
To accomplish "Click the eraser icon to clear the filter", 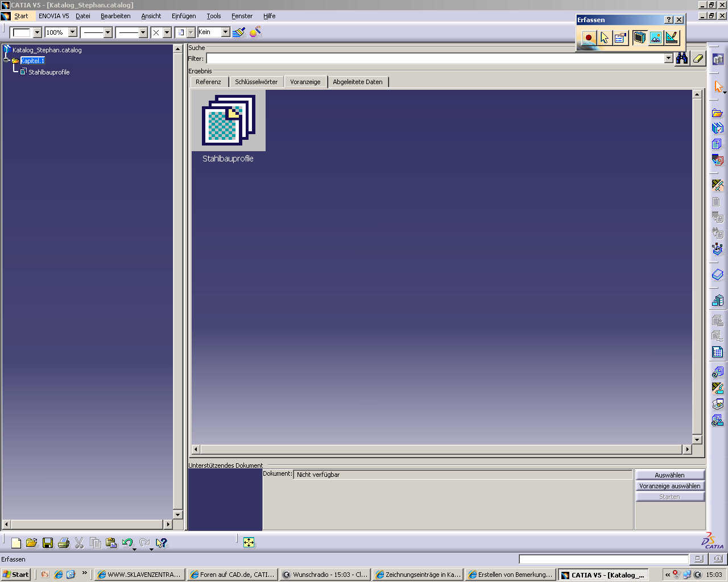I will coord(698,58).
